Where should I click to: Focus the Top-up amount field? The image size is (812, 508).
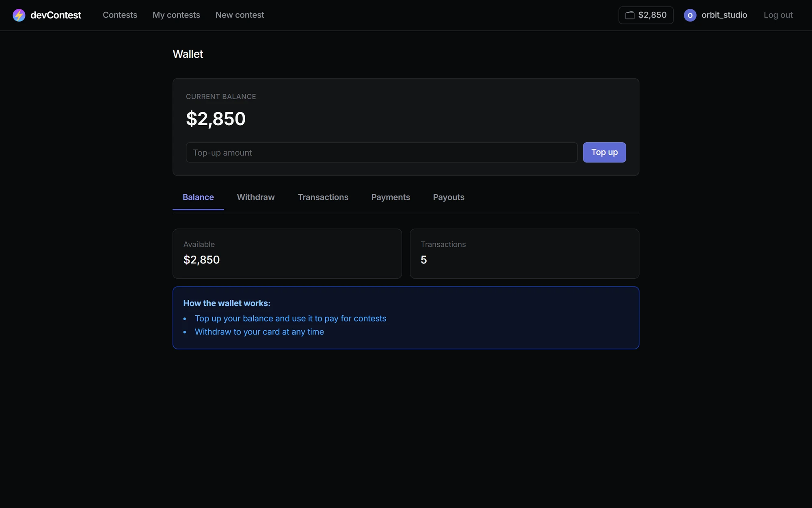tap(382, 152)
